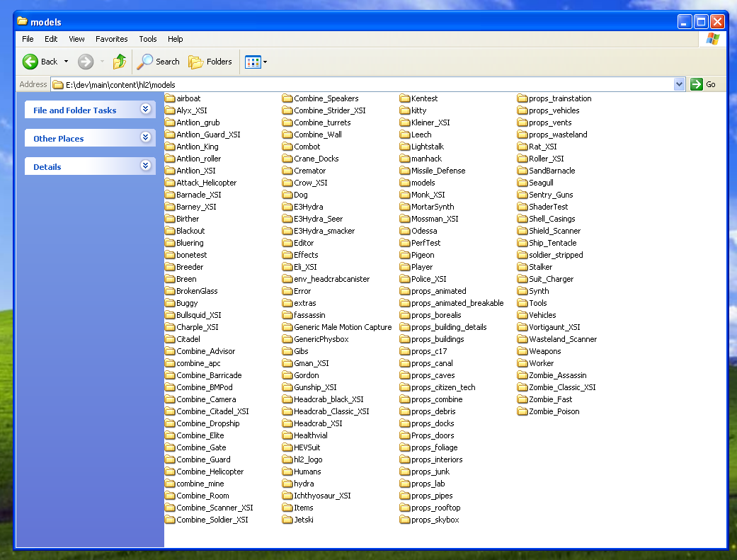Select the Wasteland_Scanner folder name

click(563, 339)
